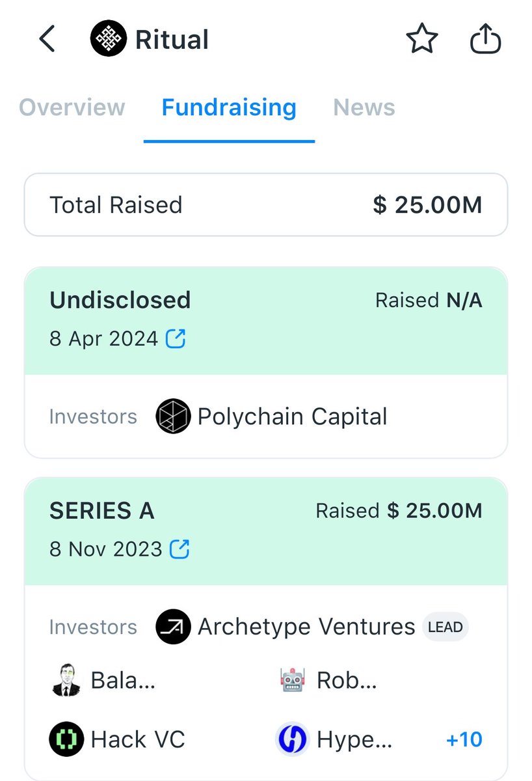Open the external link beside 8 Nov 2023

coord(180,549)
